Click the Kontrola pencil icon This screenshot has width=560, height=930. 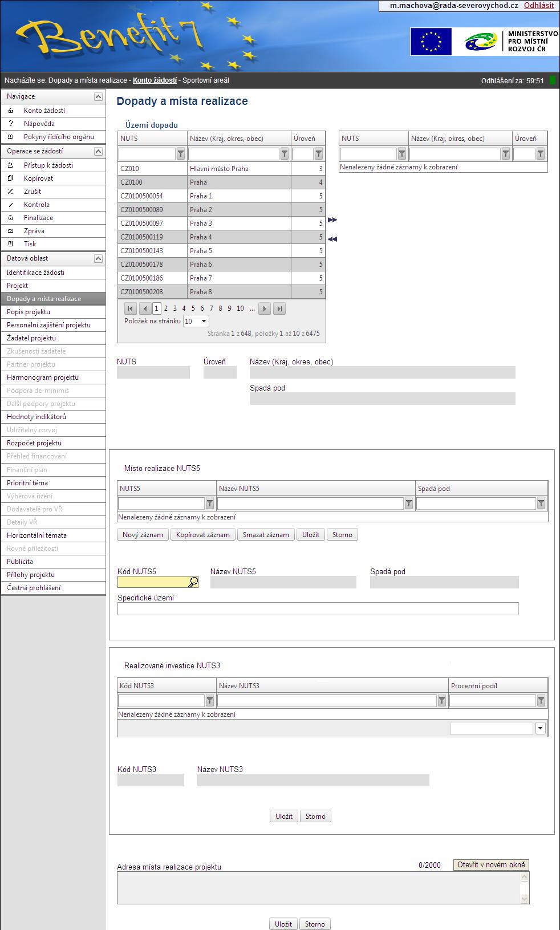10,205
